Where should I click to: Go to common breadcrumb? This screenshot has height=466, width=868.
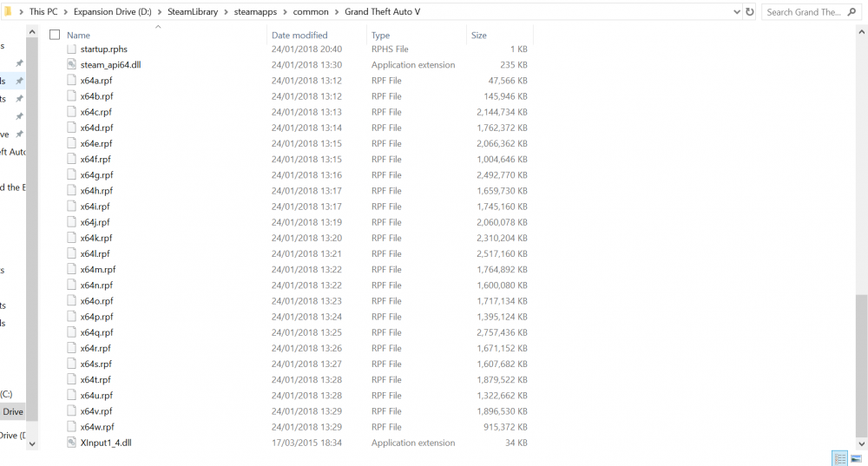click(311, 11)
